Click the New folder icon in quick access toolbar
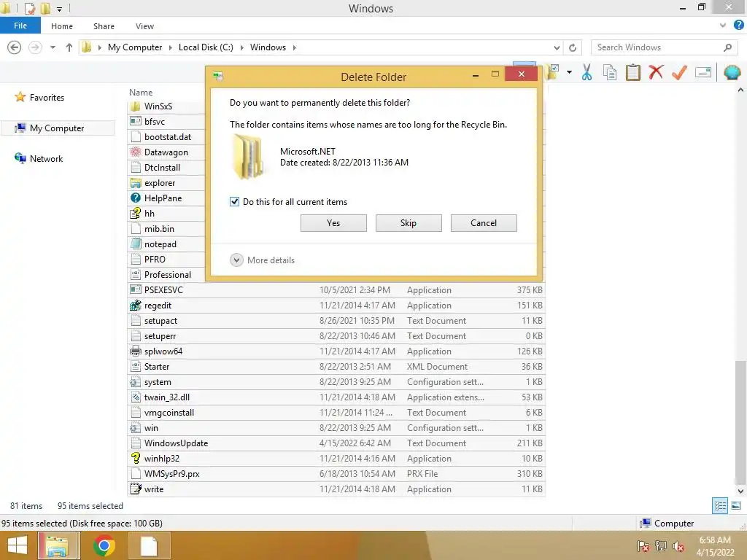Viewport: 747px width, 560px height. tap(45, 8)
